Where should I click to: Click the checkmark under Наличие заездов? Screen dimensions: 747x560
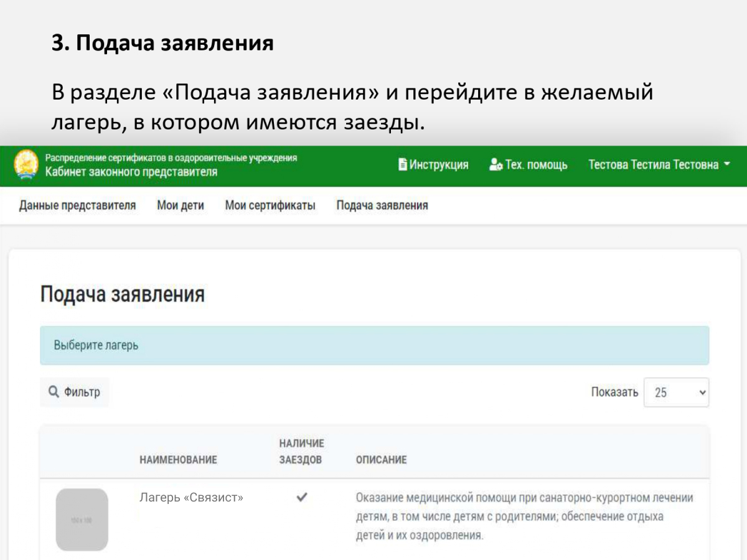pos(303,497)
